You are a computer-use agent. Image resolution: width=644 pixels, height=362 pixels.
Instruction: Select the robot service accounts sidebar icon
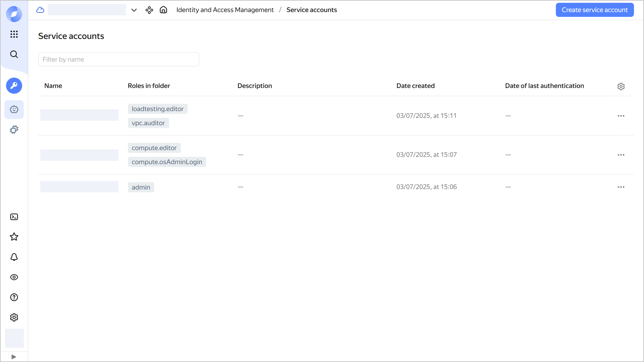(14, 109)
